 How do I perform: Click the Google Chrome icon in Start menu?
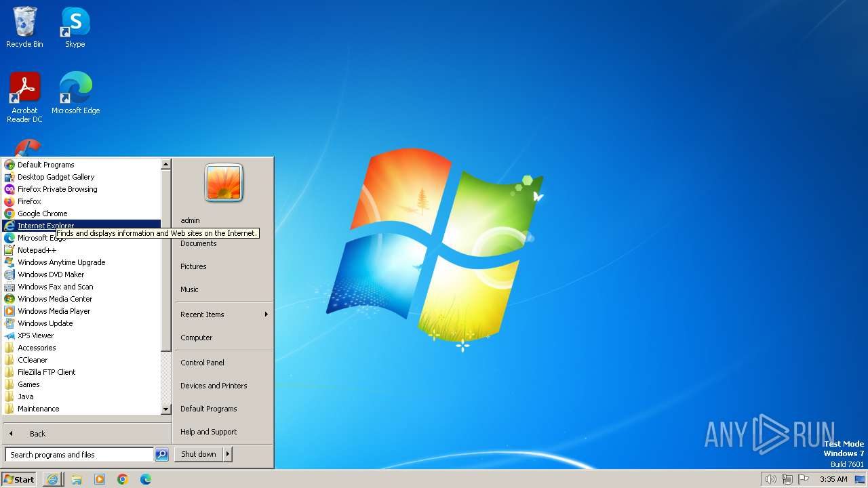(9, 213)
